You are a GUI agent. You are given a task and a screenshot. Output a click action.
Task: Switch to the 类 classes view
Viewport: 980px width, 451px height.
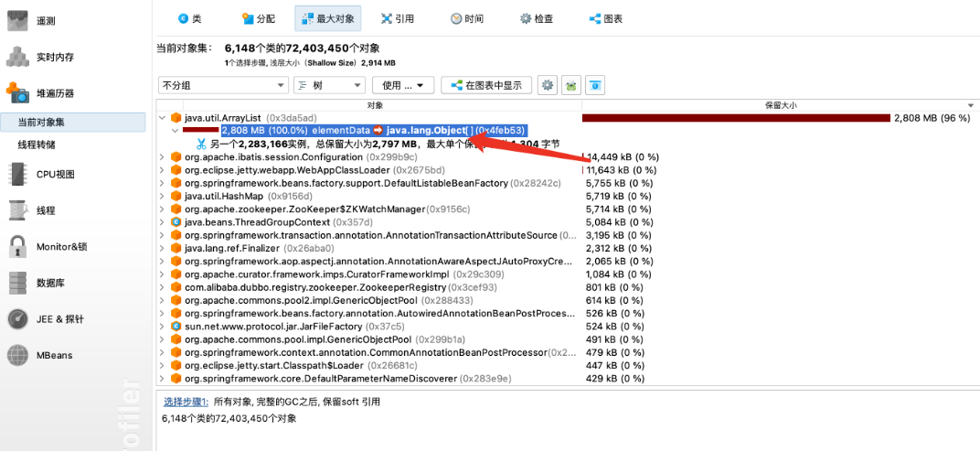click(x=189, y=19)
